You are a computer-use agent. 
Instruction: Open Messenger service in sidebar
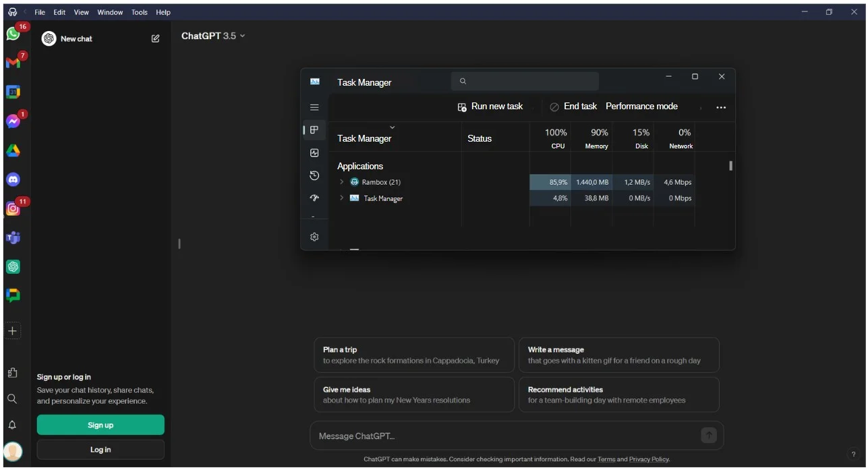[13, 121]
